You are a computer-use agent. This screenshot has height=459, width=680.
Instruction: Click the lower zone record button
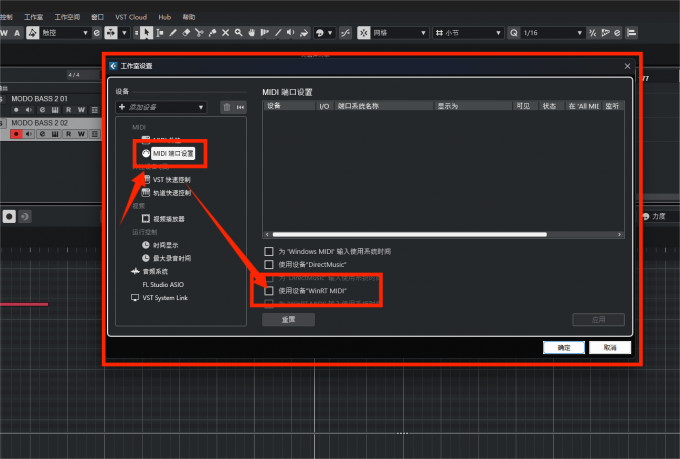[9, 216]
